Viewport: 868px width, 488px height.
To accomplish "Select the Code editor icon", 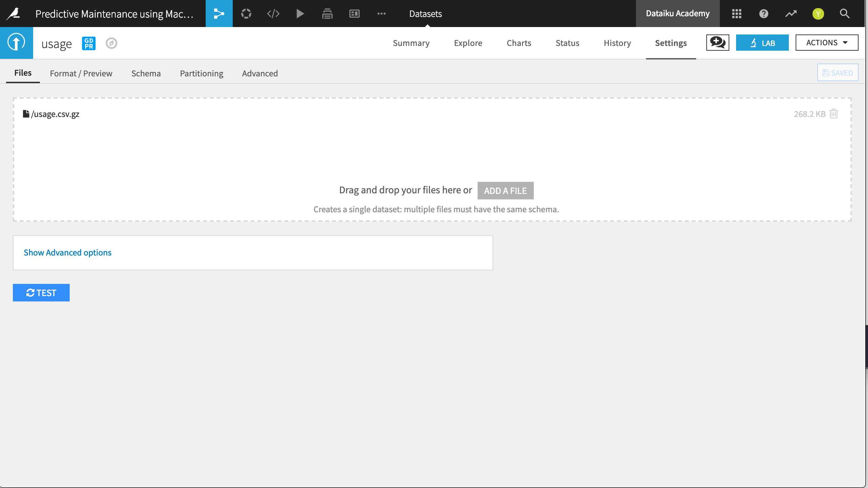I will click(x=273, y=14).
